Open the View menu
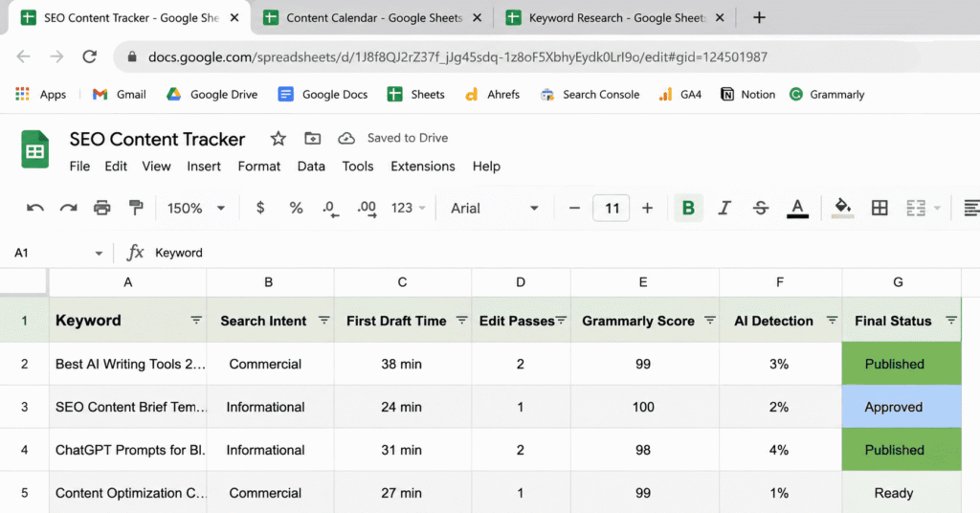980x513 pixels. [x=156, y=167]
